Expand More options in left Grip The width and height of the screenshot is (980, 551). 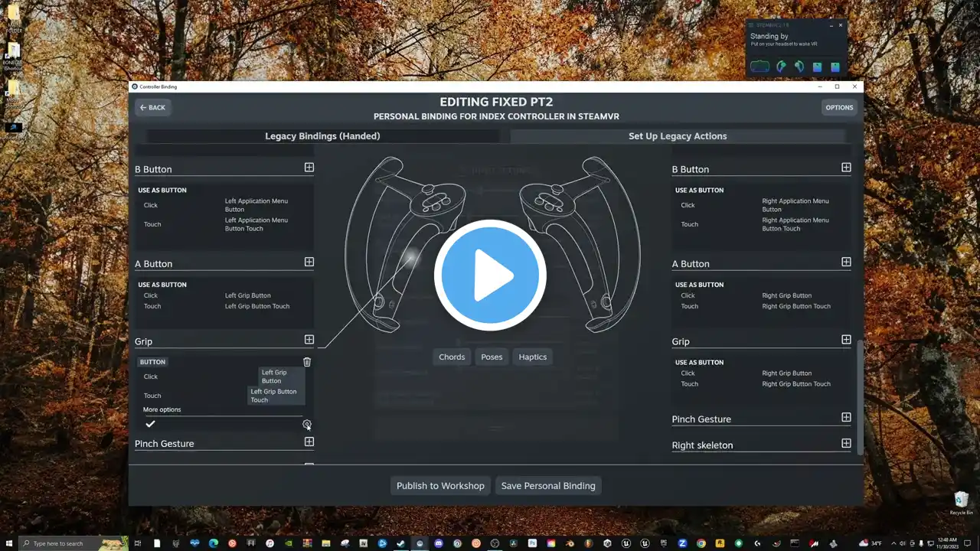[162, 409]
